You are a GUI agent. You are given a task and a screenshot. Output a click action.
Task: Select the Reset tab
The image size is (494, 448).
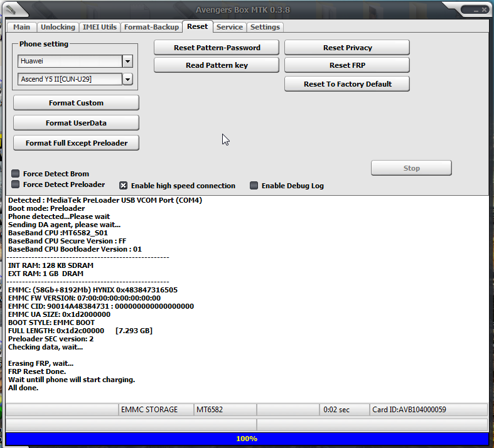[198, 26]
